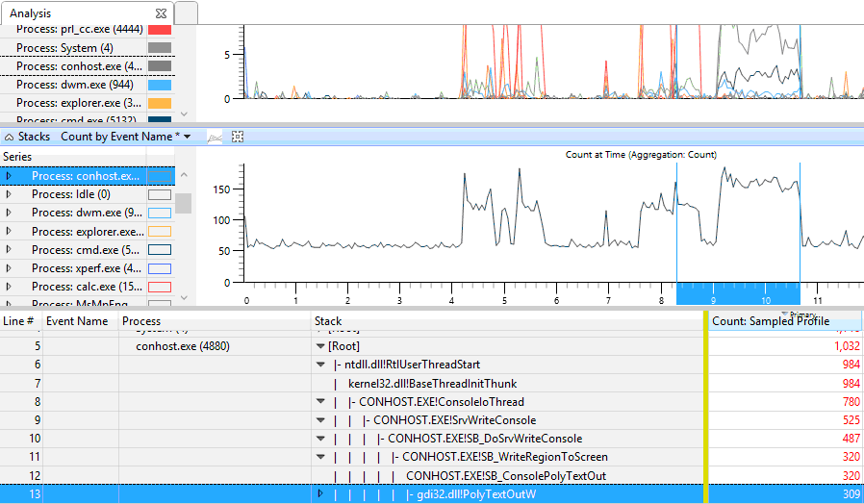Click Series list scroll-down arrow

(184, 297)
